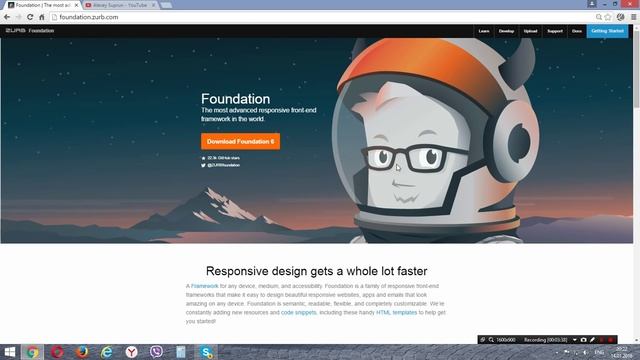
Task: Click the Chrome user profile icon
Action: 592,4
